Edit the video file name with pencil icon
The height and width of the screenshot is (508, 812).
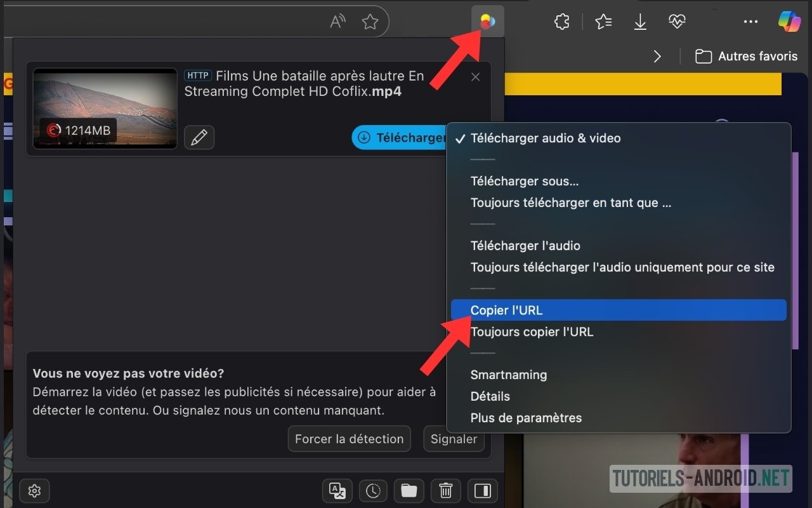click(x=199, y=137)
